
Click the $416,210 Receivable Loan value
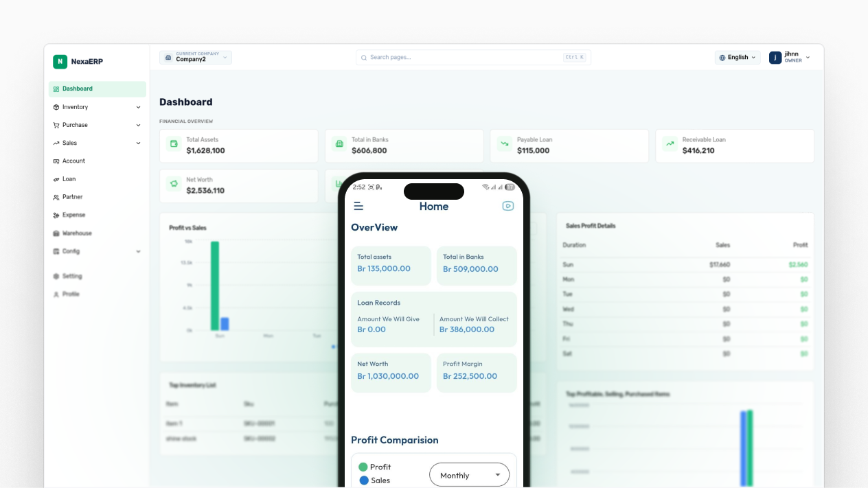pos(698,150)
